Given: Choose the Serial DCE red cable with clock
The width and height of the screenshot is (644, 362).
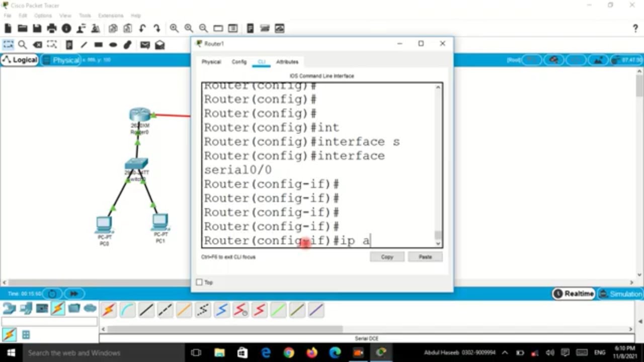Looking at the screenshot, I should click(241, 310).
